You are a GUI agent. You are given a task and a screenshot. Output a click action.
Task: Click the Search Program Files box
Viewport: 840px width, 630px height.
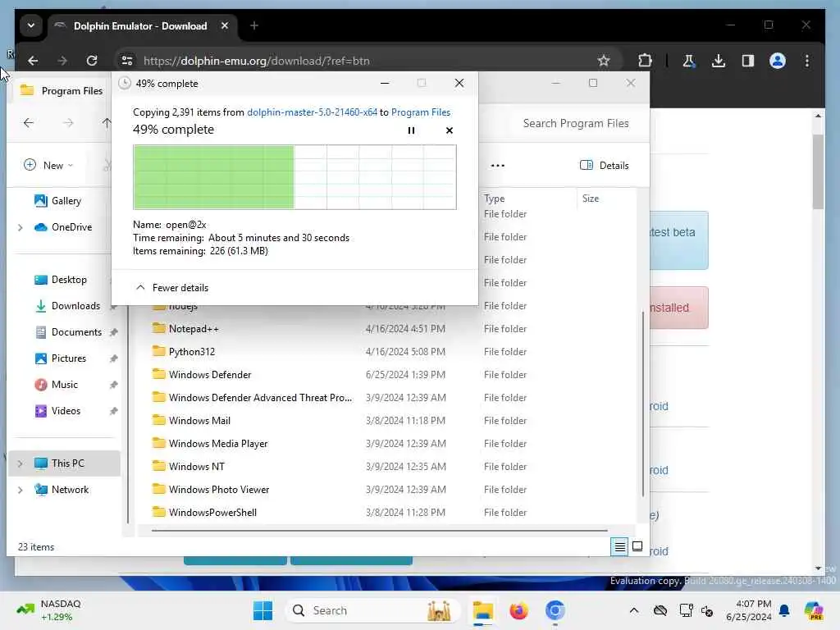576,123
